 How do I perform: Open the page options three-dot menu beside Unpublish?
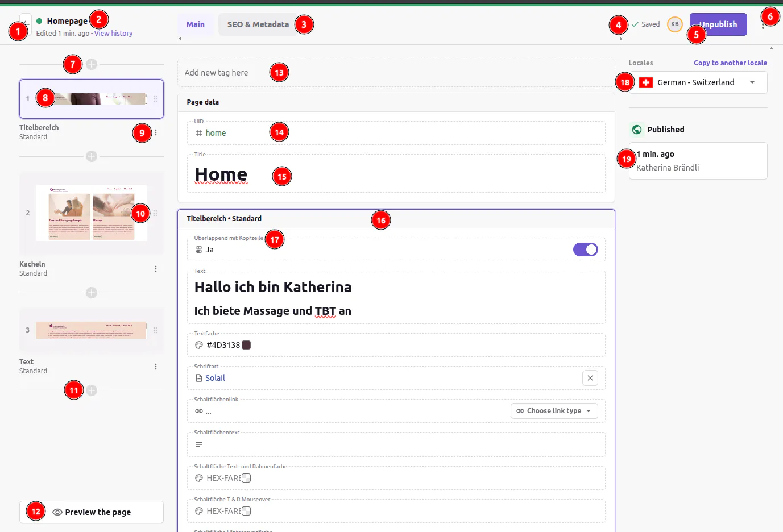763,25
